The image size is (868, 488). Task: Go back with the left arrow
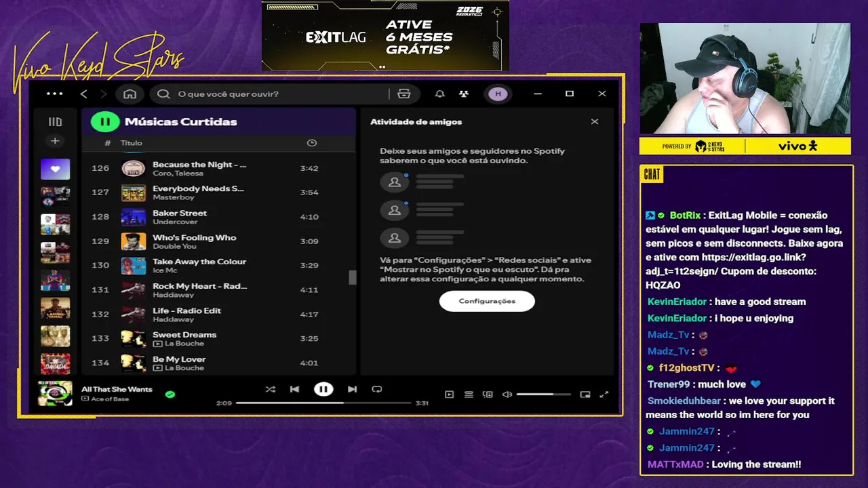[84, 94]
